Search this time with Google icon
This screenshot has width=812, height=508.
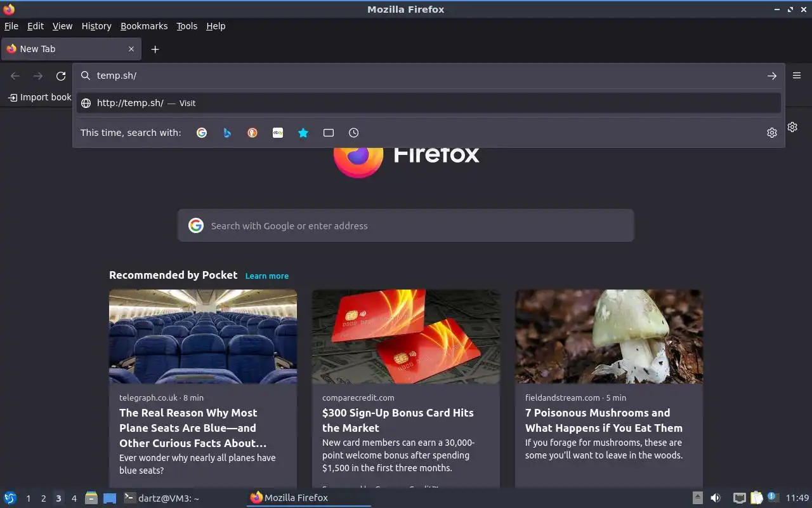pyautogui.click(x=202, y=133)
